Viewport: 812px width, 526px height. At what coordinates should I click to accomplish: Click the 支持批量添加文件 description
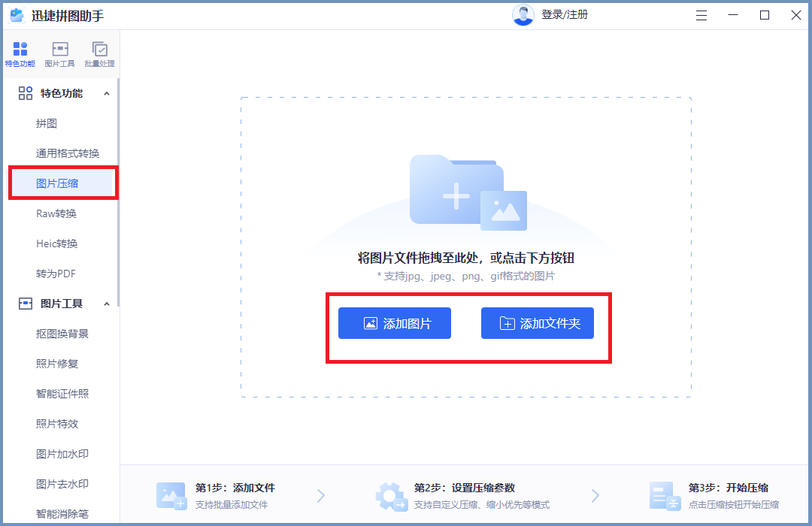pos(232,505)
